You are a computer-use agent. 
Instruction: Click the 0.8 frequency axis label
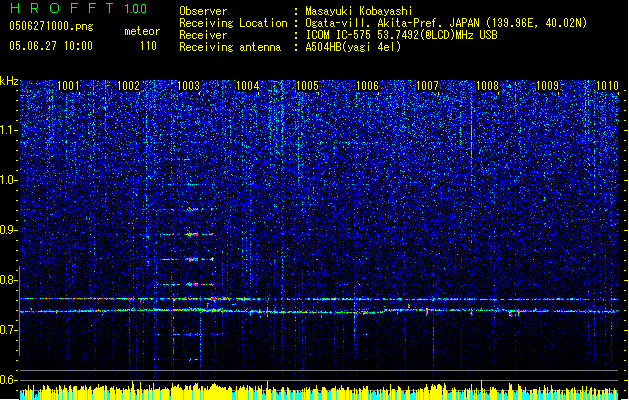click(8, 280)
